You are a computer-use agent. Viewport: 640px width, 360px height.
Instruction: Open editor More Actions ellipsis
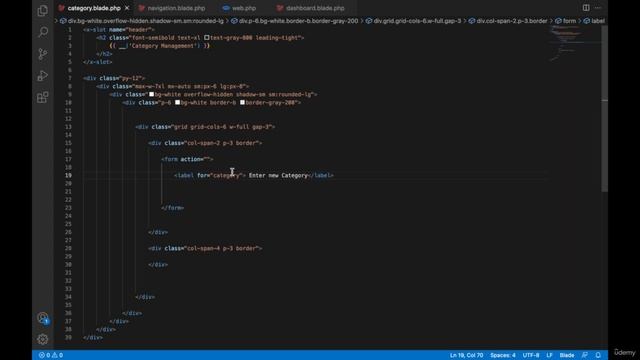click(598, 8)
